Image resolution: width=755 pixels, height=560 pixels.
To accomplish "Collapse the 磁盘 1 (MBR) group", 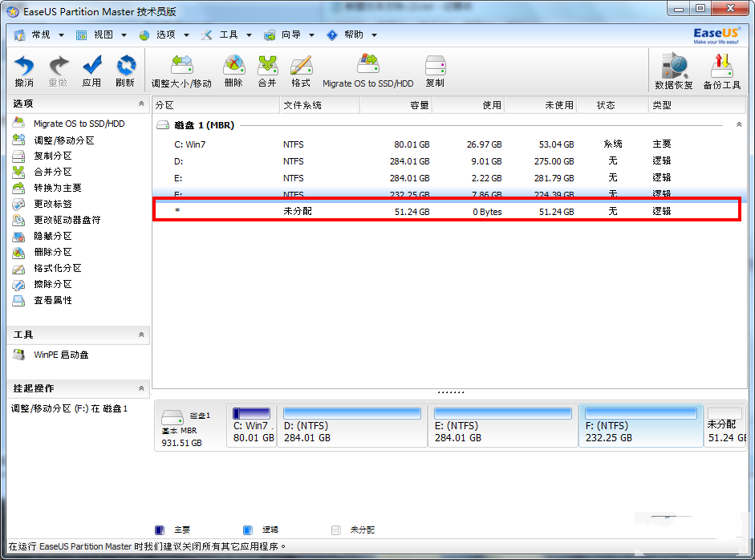I will (x=739, y=124).
